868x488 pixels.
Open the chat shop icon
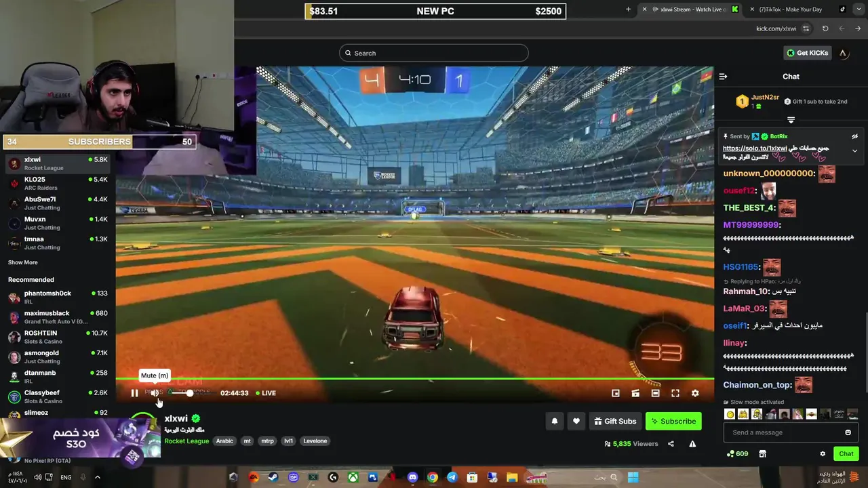(x=762, y=453)
